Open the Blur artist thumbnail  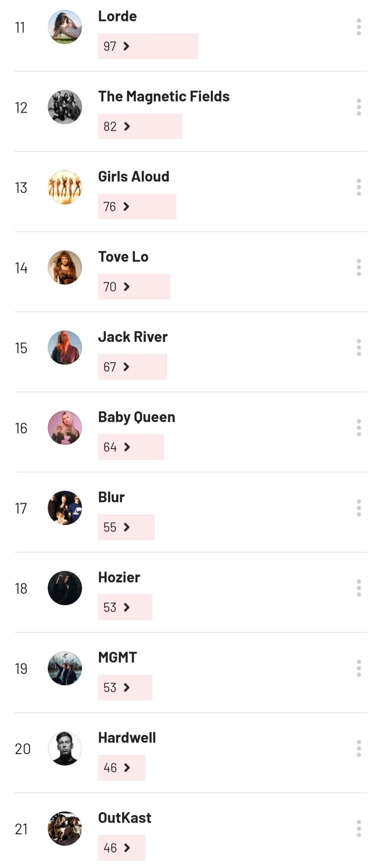65,508
